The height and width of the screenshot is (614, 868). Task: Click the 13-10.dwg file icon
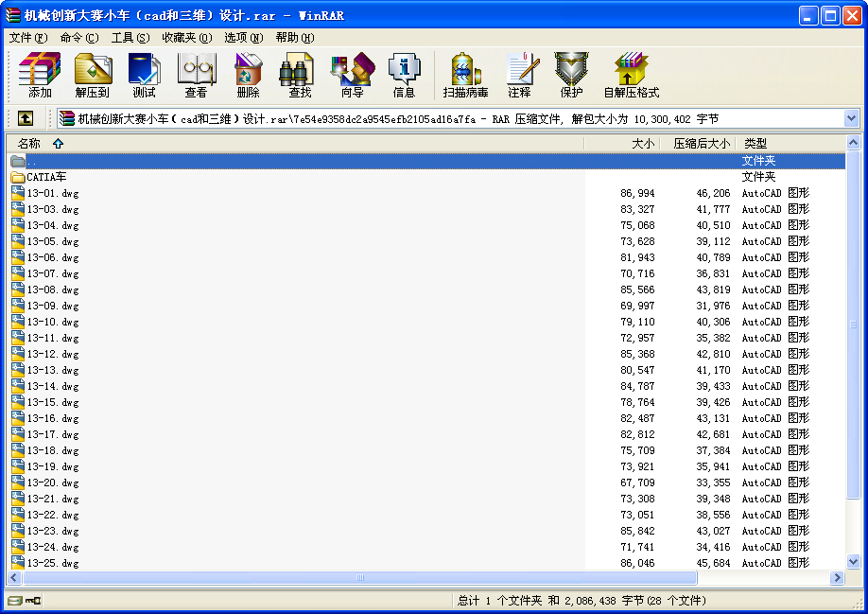pos(18,322)
